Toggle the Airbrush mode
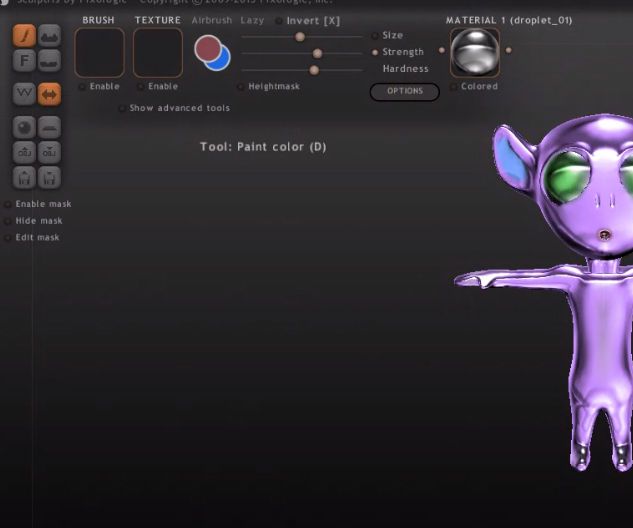Viewport: 633px width, 528px height. tap(212, 20)
